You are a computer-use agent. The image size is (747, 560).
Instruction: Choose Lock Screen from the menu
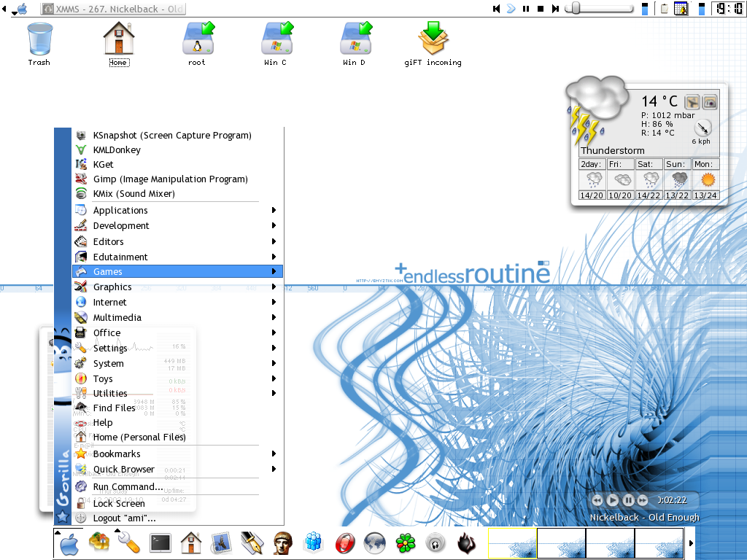coord(177,503)
